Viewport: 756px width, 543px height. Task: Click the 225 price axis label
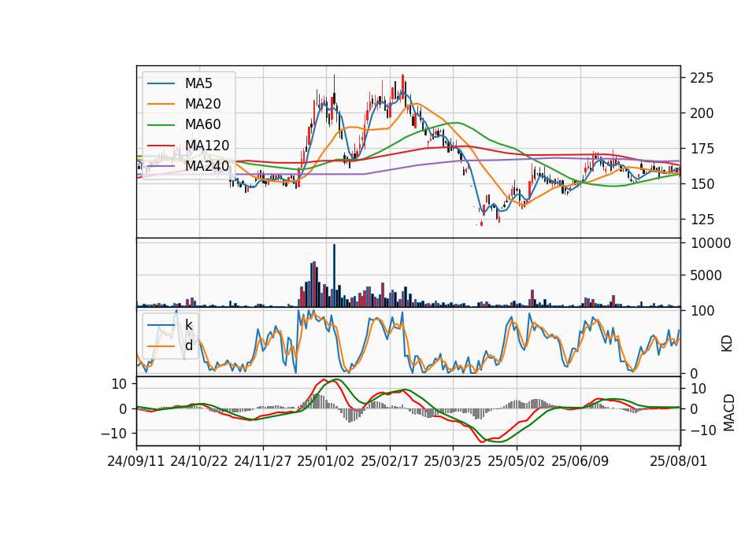[702, 78]
